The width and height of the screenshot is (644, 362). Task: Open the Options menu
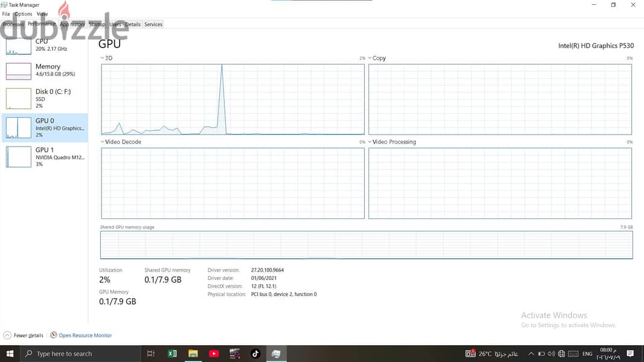tap(24, 14)
